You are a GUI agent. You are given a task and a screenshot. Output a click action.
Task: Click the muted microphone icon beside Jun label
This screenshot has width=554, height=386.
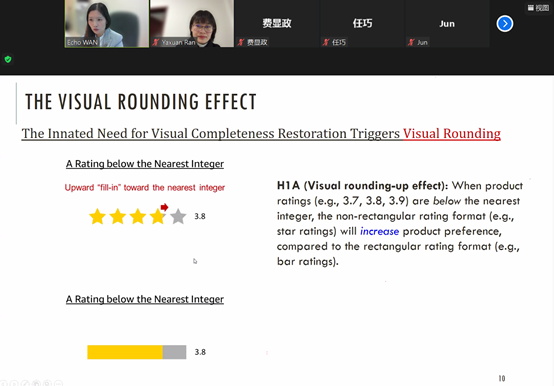(411, 42)
